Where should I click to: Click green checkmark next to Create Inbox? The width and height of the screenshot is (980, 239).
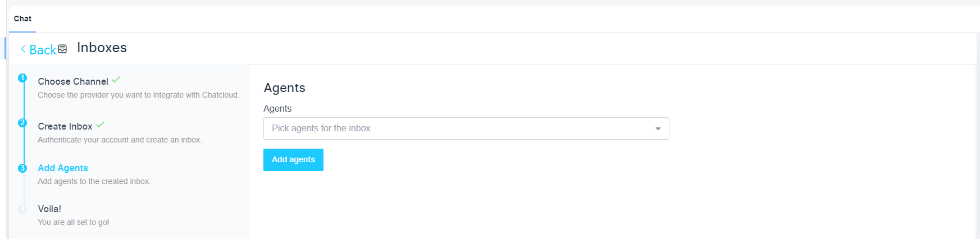[x=101, y=125]
